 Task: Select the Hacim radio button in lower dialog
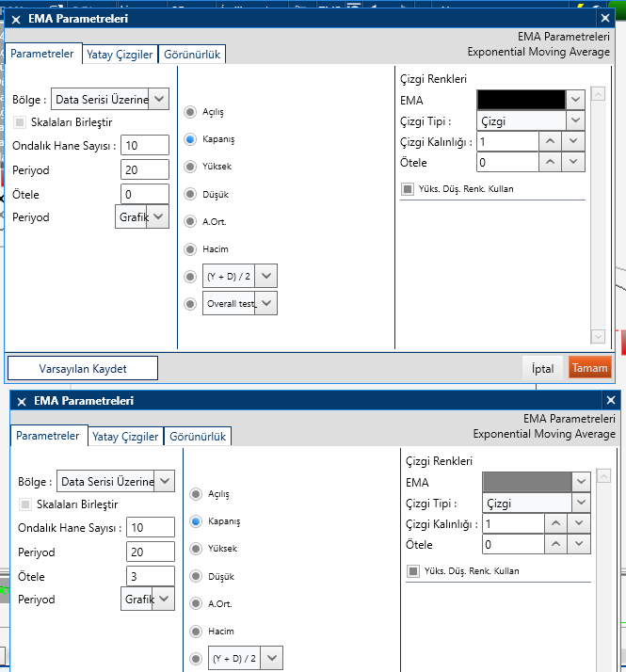click(196, 631)
